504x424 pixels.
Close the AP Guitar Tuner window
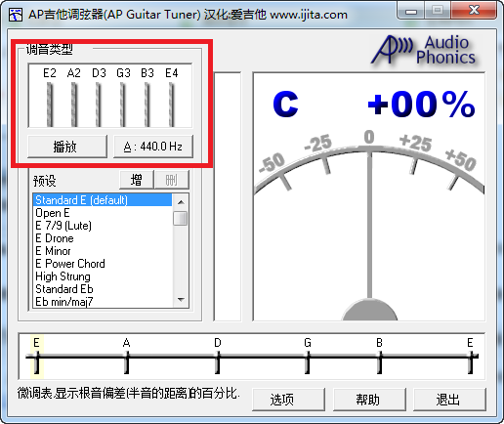474,11
